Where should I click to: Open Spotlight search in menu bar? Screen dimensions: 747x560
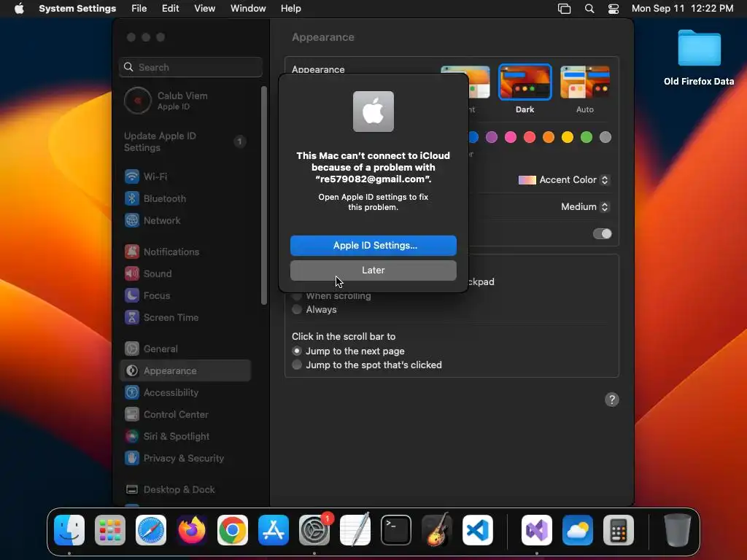pos(589,9)
